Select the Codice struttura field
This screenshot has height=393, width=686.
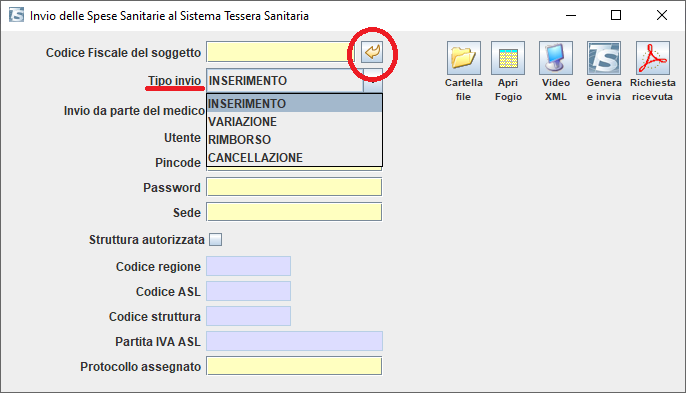point(248,316)
